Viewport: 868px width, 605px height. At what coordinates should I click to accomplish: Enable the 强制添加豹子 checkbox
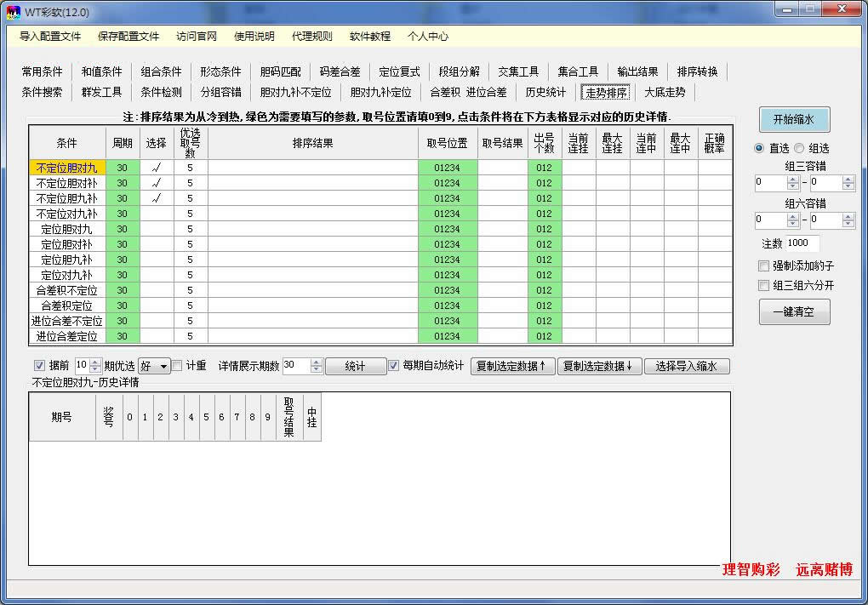point(762,265)
